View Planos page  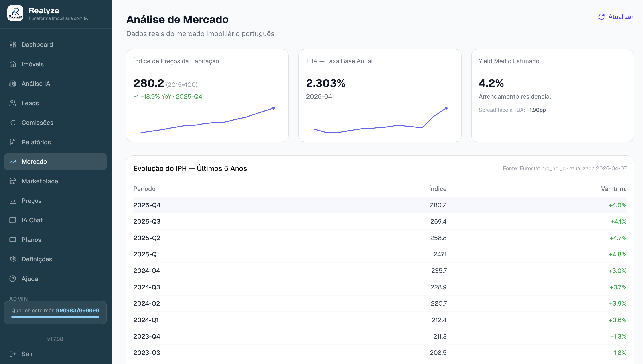click(55, 239)
